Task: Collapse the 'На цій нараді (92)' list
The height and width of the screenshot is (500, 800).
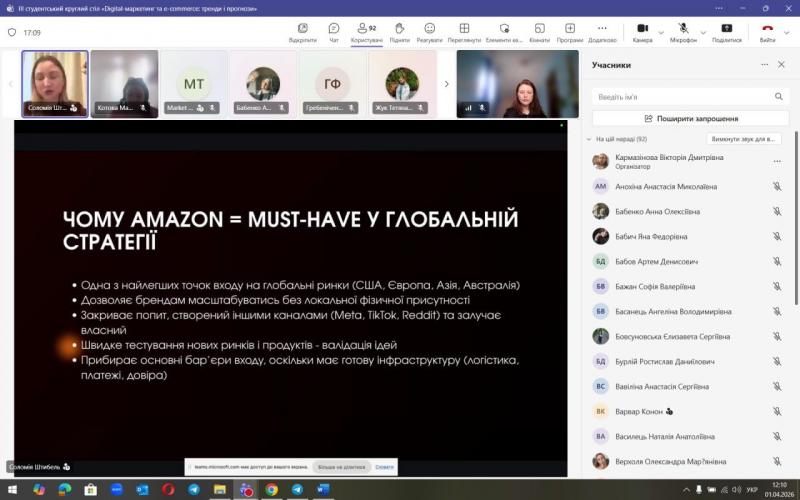Action: [590, 139]
